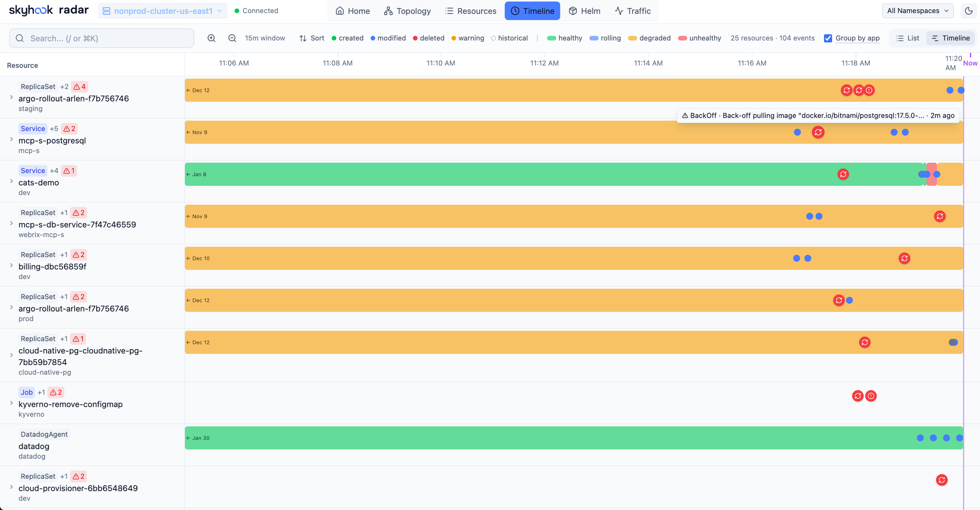Viewport: 980px width, 510px height.
Task: Toggle the warning event filter
Action: pos(467,38)
